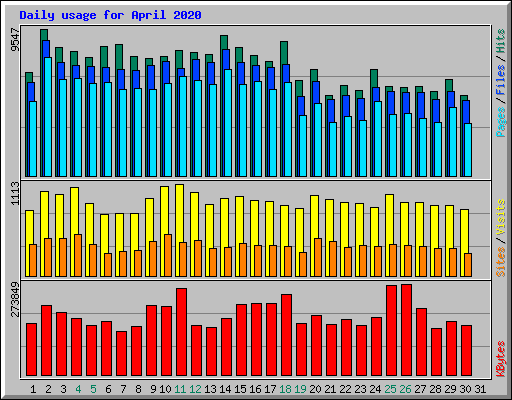
Task: Click the cyan pages bar for day 2
Action: click(x=48, y=117)
